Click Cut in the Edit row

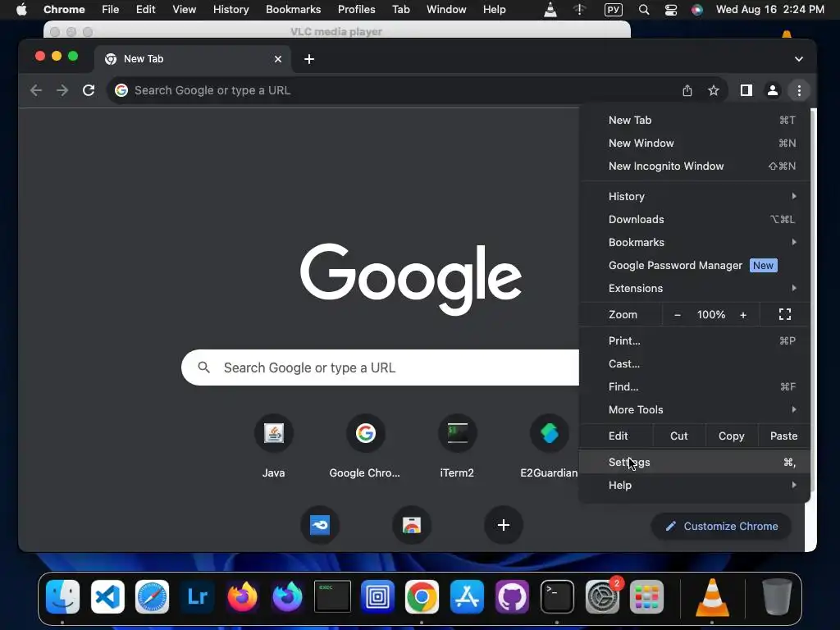click(678, 436)
